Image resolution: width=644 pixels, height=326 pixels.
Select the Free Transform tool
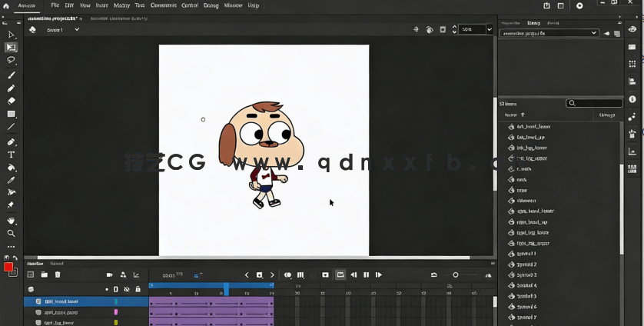pos(11,47)
